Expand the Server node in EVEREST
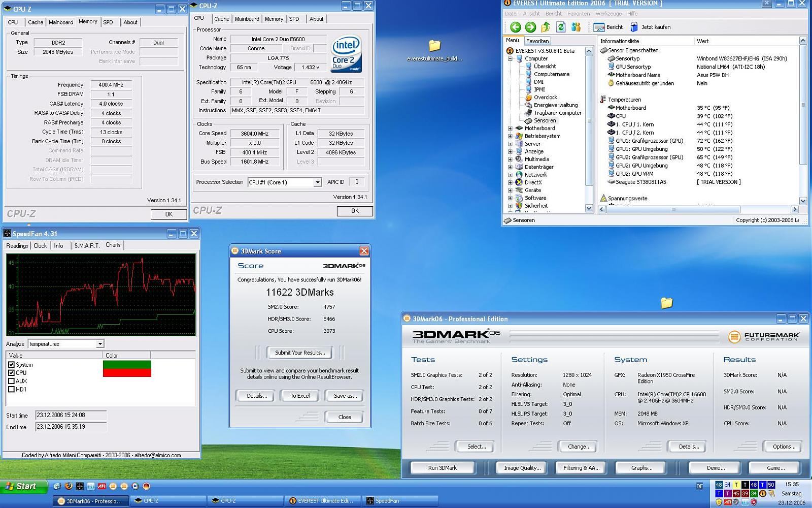The height and width of the screenshot is (508, 812). coord(510,144)
